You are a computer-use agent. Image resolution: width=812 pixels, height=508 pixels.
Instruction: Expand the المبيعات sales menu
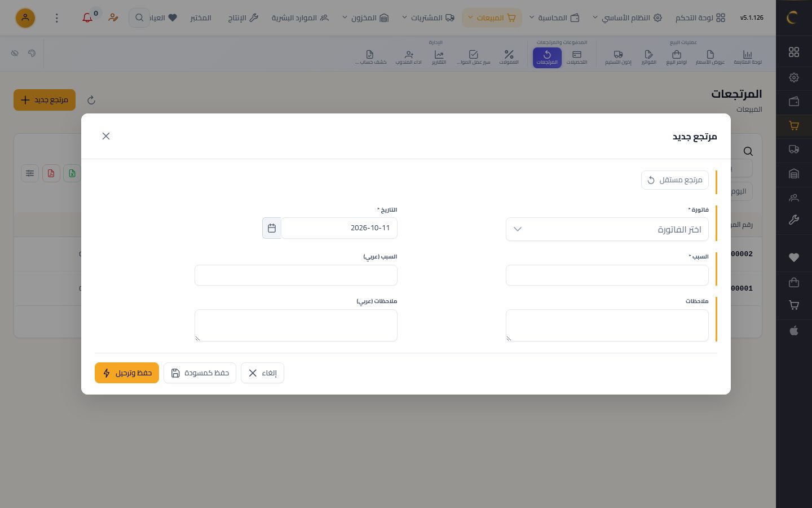click(x=492, y=17)
